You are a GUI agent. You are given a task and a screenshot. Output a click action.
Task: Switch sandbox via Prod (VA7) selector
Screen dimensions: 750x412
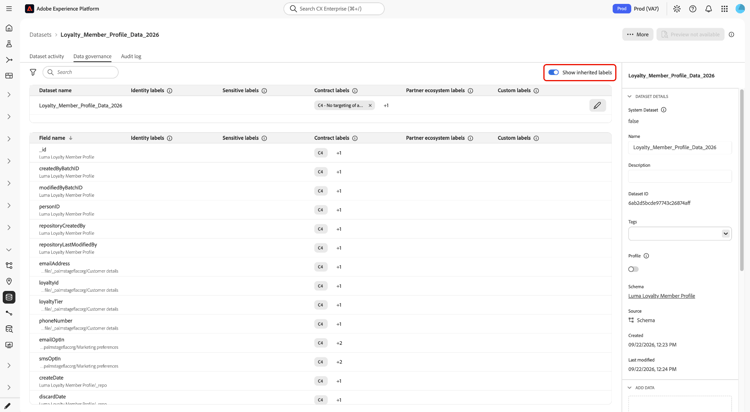636,9
